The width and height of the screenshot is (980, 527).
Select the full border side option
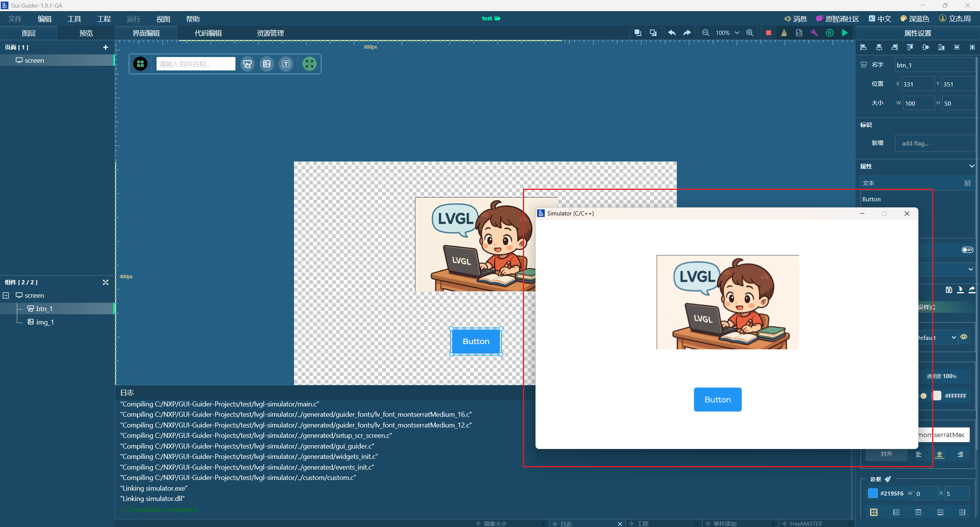coord(874,512)
